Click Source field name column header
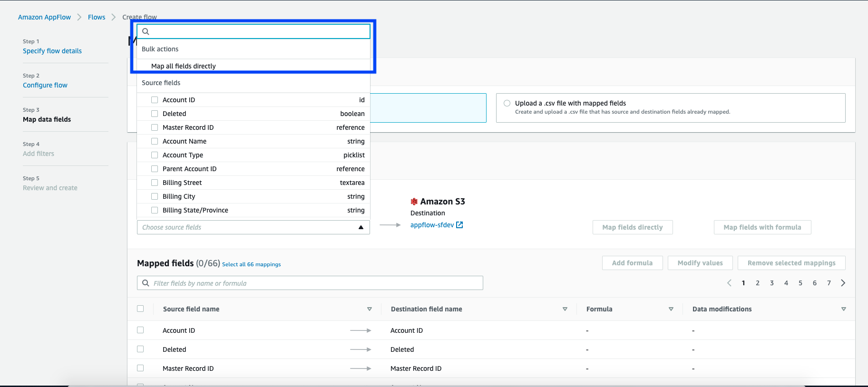 point(191,309)
